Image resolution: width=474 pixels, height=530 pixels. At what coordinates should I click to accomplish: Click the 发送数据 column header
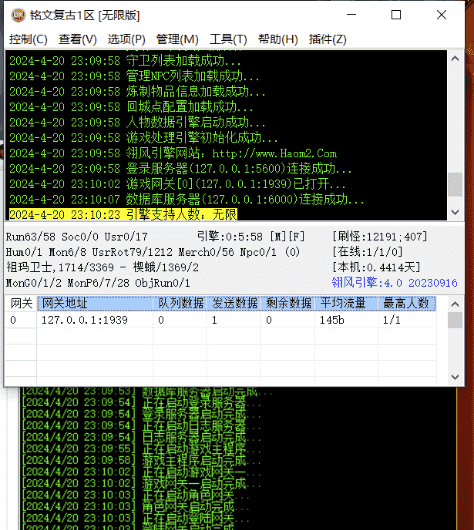click(234, 303)
